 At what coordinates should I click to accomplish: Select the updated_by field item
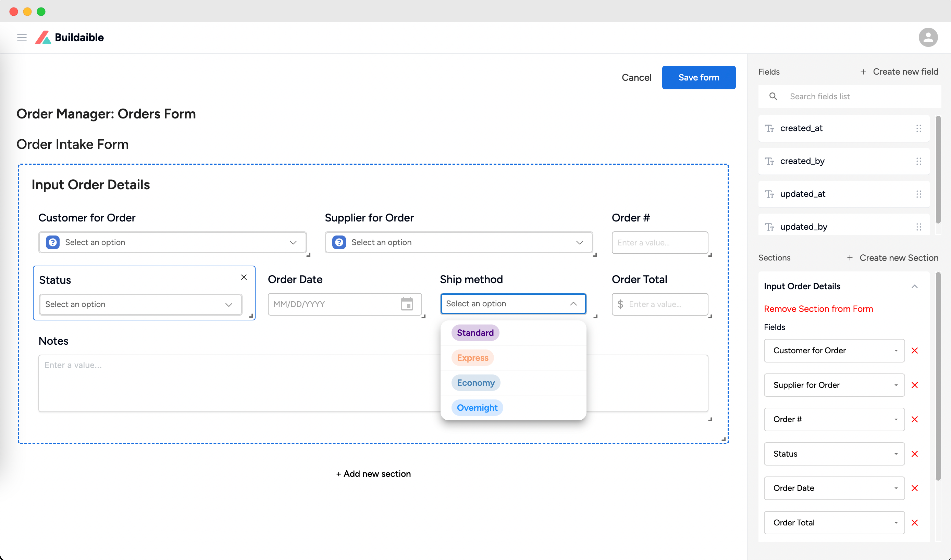(844, 225)
